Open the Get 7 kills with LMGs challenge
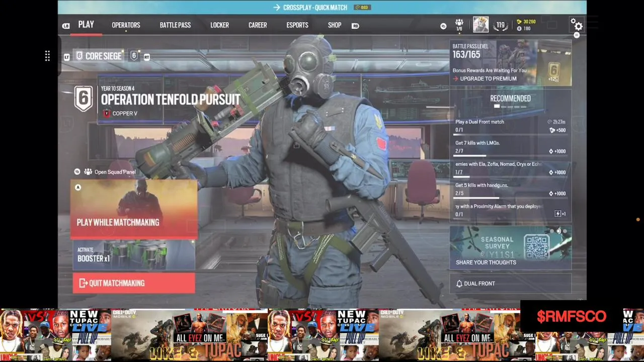Viewport: 644px width, 362px height. click(x=511, y=147)
